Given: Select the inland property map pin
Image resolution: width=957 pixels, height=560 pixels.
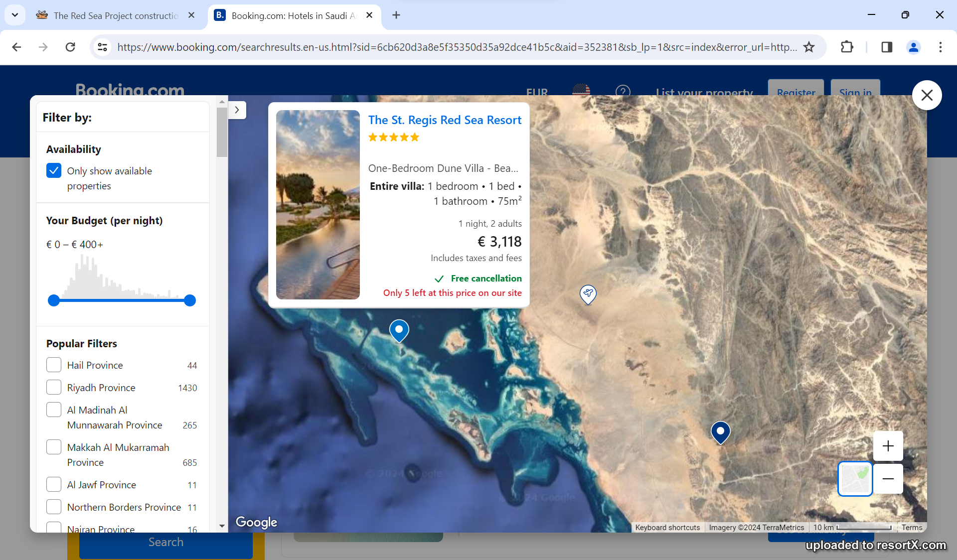Looking at the screenshot, I should click(720, 432).
